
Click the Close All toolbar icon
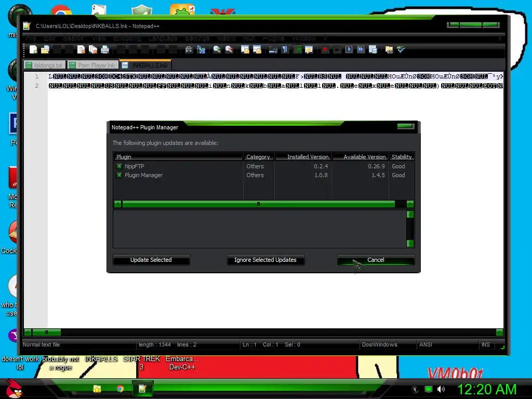[92, 49]
